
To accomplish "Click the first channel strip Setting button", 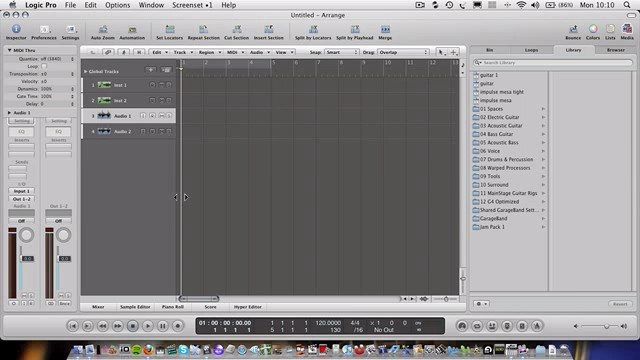I will (x=22, y=121).
